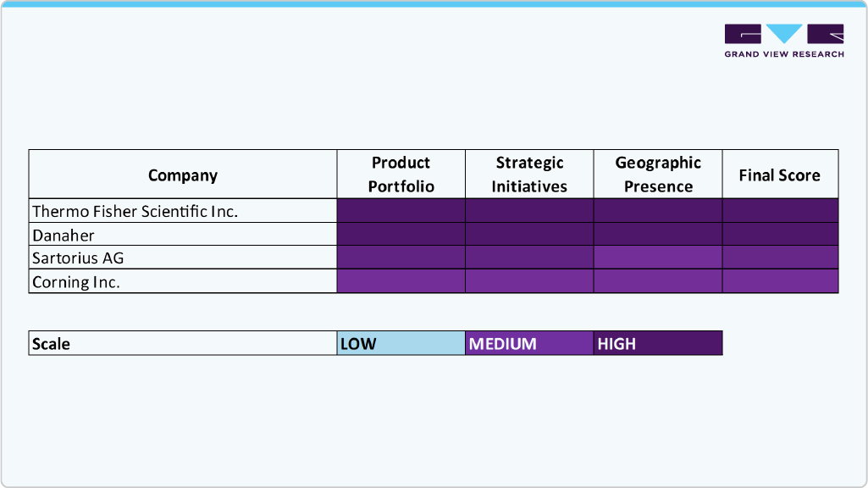868x488 pixels.
Task: Select the MEDIUM scale color swatch
Action: tap(529, 343)
